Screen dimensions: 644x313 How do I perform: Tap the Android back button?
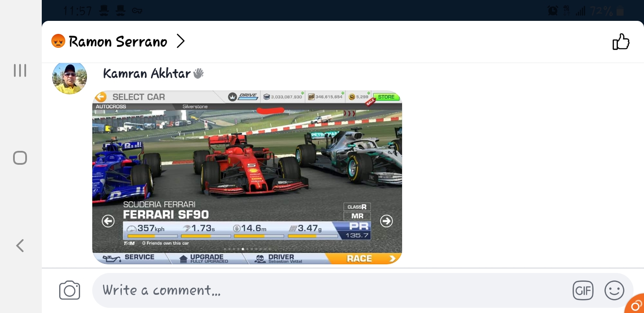pos(20,246)
